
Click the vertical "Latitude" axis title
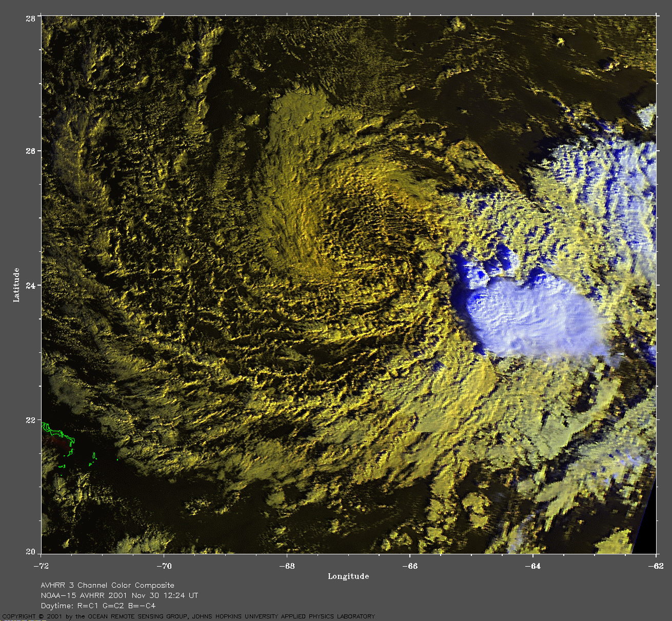click(x=16, y=285)
